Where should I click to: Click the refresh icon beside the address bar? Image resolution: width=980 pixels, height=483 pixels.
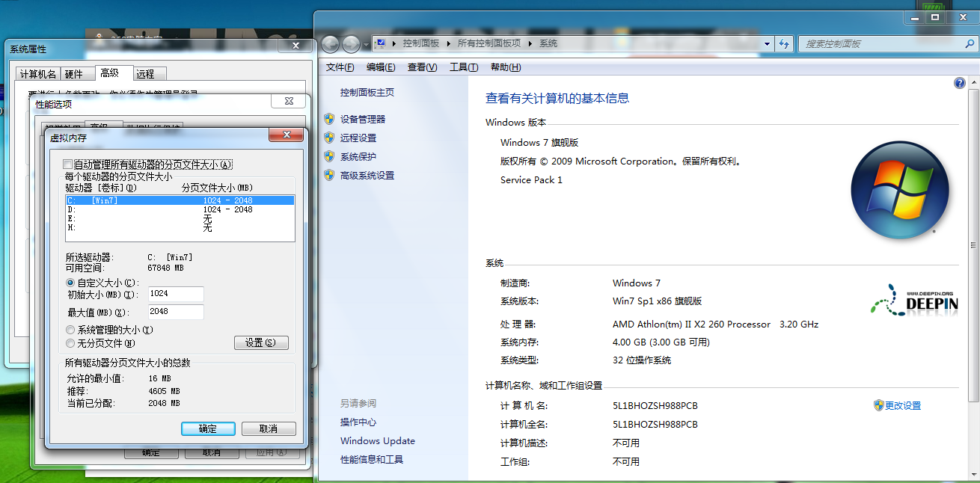(783, 44)
